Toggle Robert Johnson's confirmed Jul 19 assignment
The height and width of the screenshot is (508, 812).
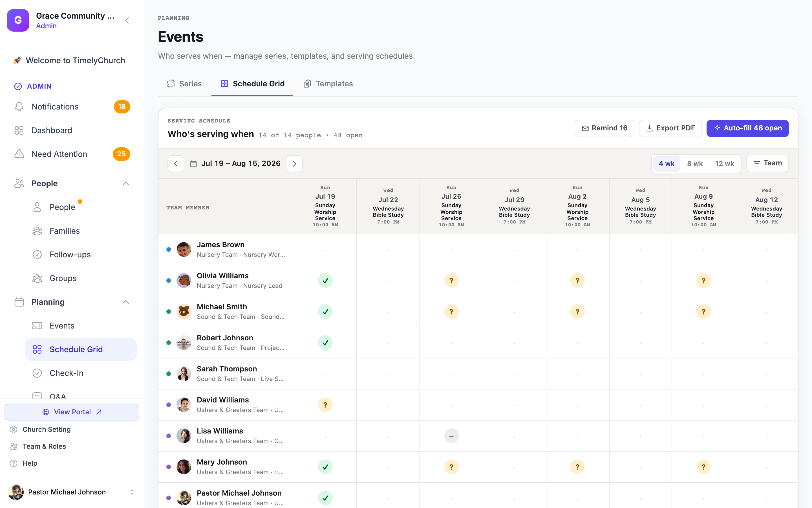point(325,343)
